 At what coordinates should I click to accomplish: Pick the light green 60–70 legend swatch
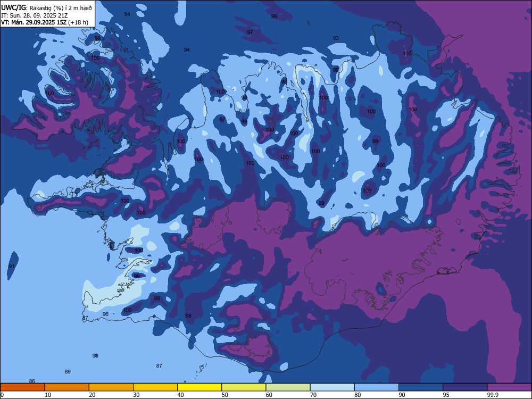[288, 387]
